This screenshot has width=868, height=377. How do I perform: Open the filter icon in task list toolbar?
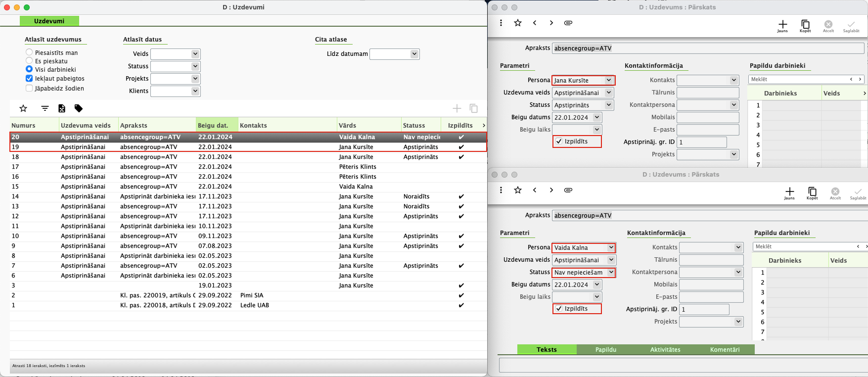coord(45,108)
